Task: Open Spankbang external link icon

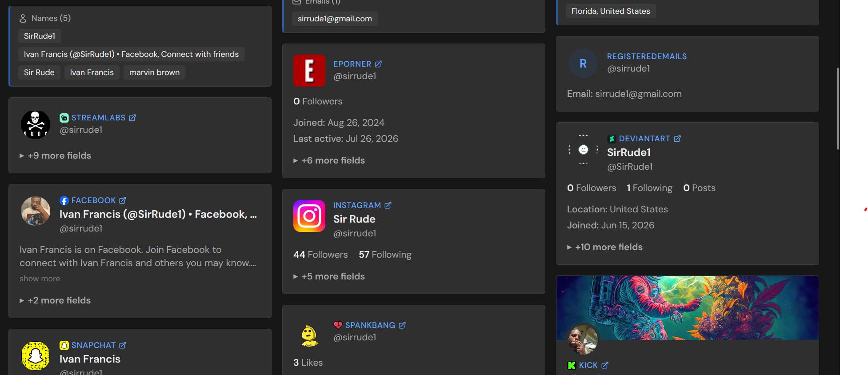Action: coord(402,325)
